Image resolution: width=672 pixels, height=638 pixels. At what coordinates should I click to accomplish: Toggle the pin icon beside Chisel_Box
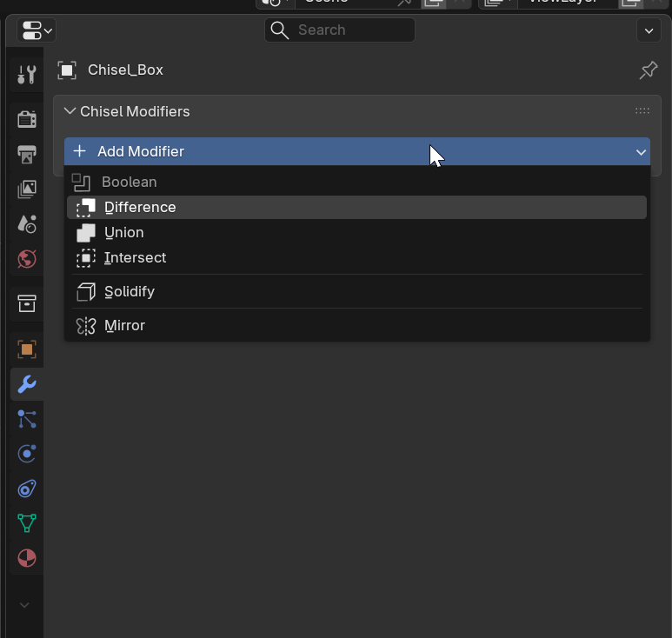click(x=649, y=70)
